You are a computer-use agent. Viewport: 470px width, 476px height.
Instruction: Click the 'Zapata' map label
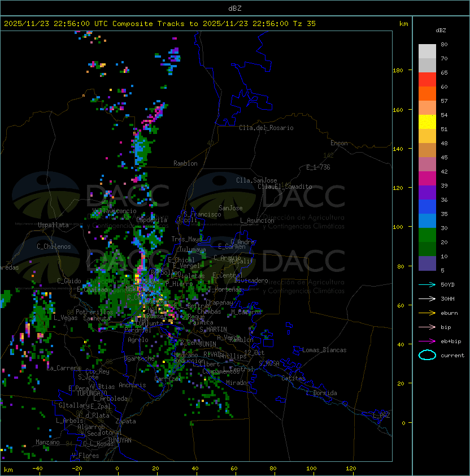click(125, 421)
